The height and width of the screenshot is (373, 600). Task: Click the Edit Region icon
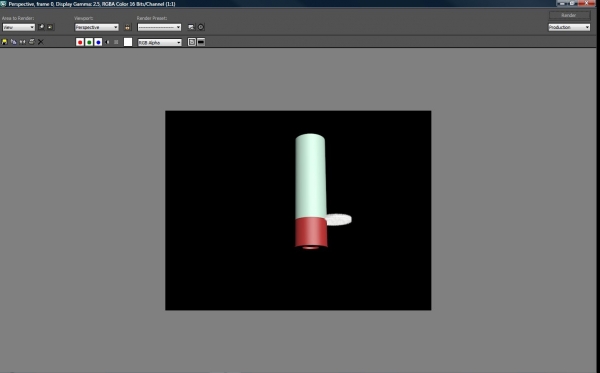point(41,27)
